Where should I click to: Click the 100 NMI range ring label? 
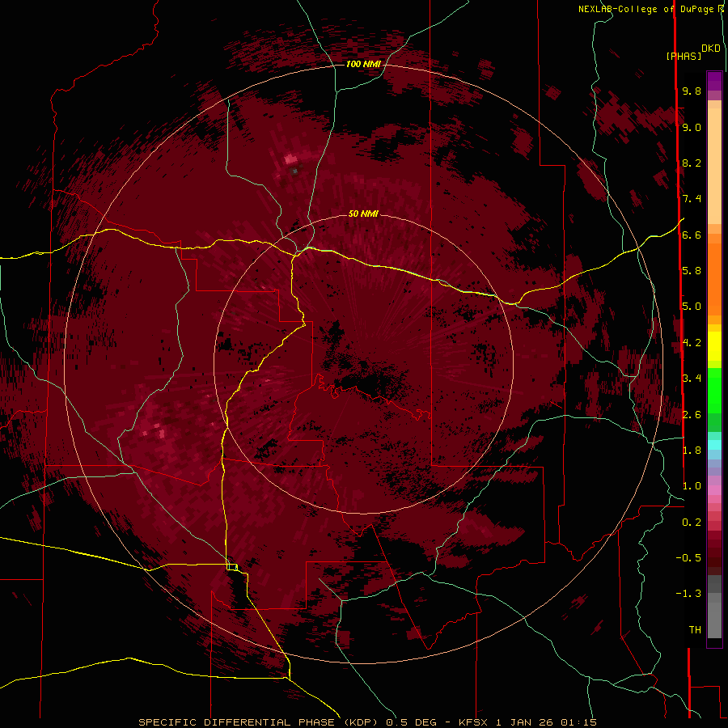(363, 64)
